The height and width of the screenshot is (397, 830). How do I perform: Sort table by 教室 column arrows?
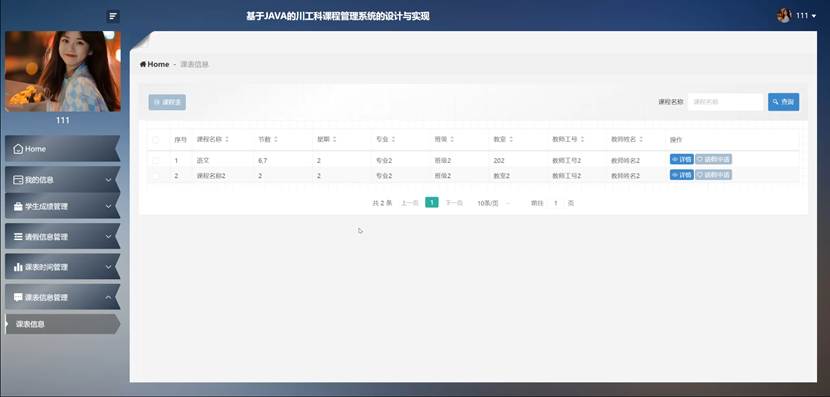511,139
